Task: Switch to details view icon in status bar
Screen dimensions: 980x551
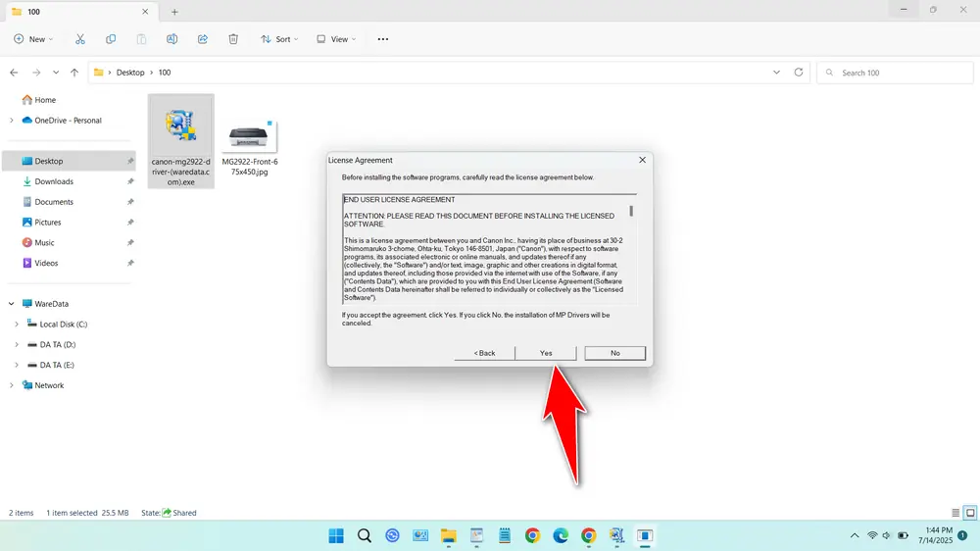Action: coord(955,513)
